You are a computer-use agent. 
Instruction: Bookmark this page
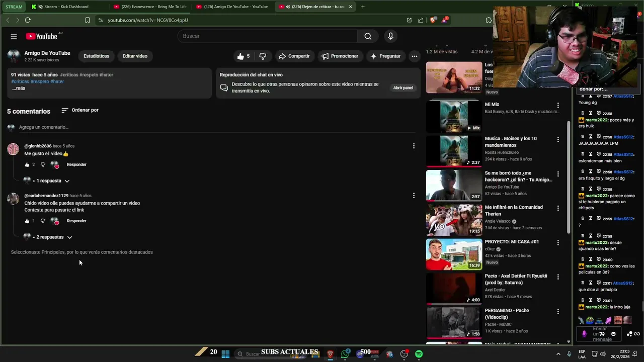coord(88,20)
